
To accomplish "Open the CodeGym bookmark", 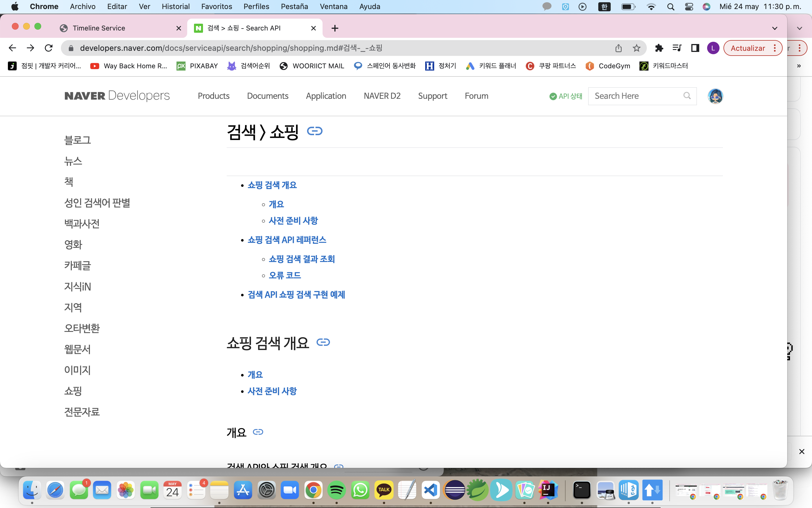I will [x=608, y=66].
